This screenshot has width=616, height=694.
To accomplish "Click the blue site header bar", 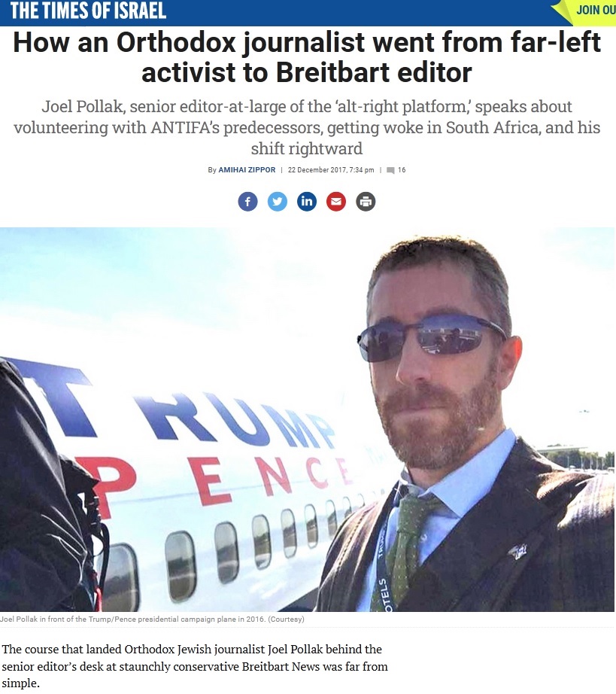I will (x=308, y=13).
